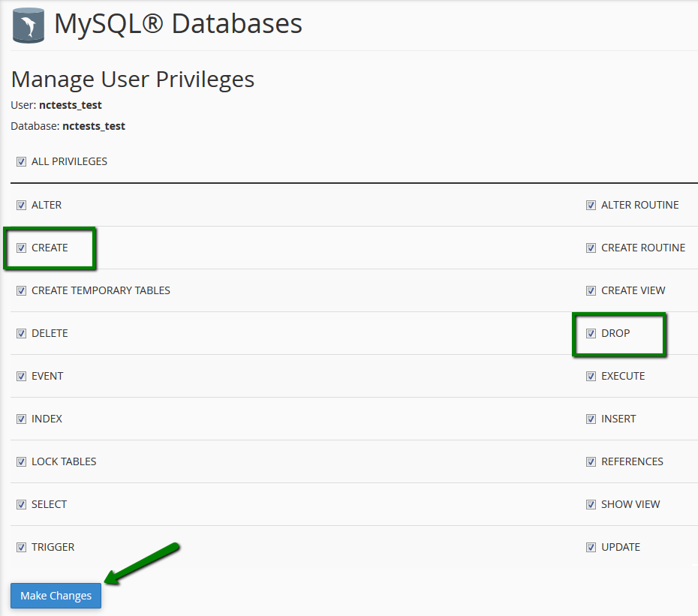The height and width of the screenshot is (616, 698).
Task: Toggle the EVENT privilege checkbox
Action: [21, 376]
